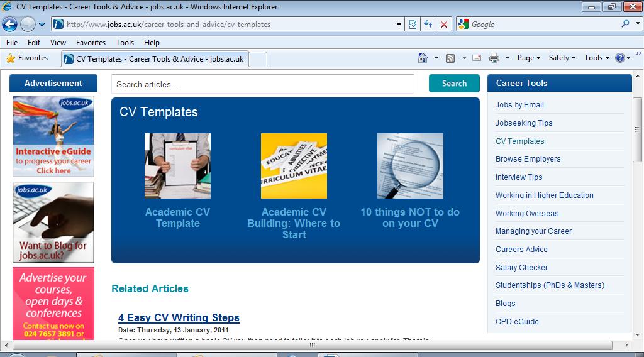
Task: Expand the Home button dropdown arrow
Action: coord(436,58)
